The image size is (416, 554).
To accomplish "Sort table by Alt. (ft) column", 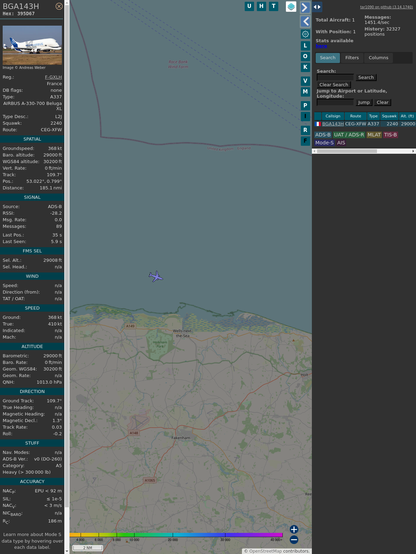I will point(407,116).
